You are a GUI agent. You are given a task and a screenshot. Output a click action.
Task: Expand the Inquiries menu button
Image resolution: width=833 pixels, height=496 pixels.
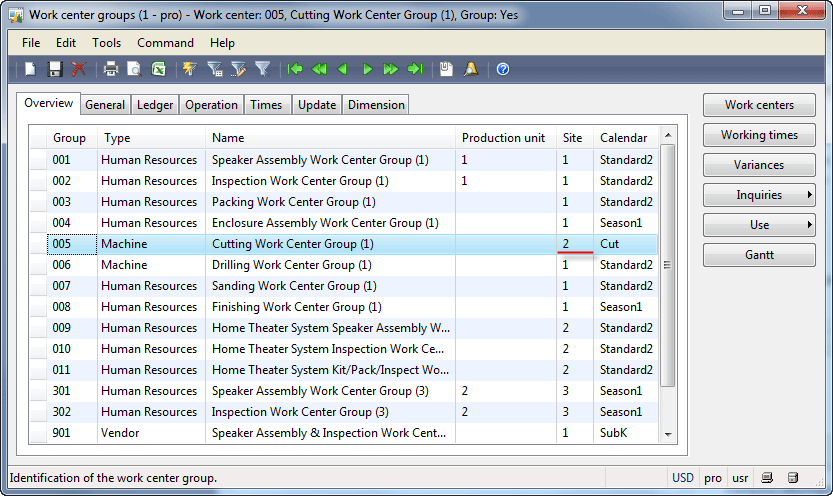759,195
